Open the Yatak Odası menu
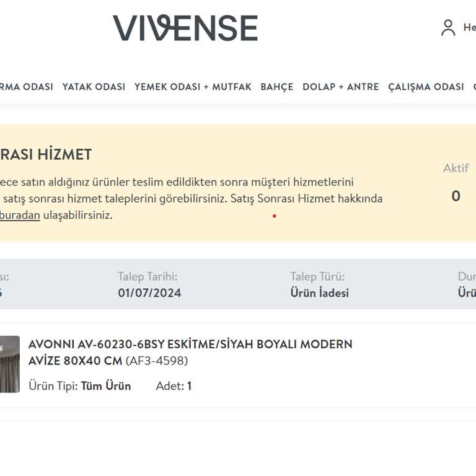Screen dimensions: 476x476 [94, 87]
